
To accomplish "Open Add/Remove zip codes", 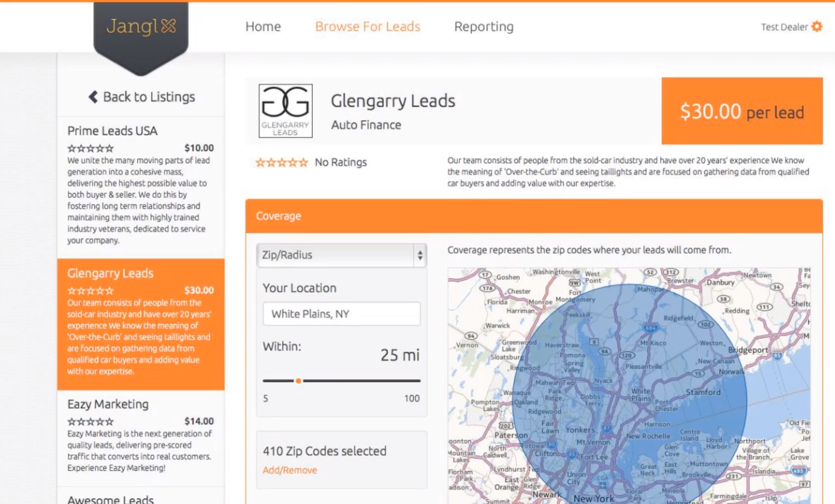I will (x=290, y=470).
